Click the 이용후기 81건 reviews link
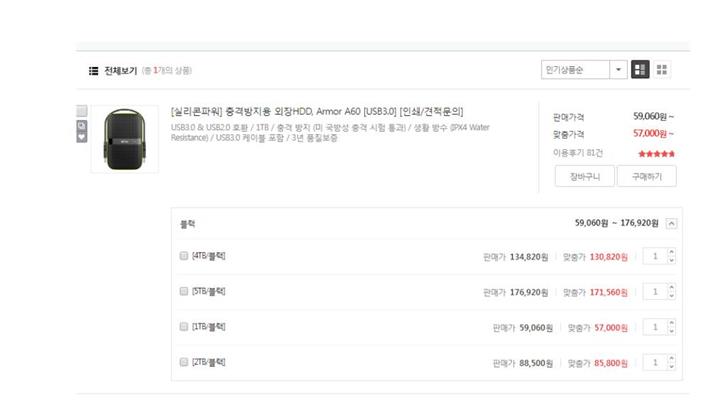Screen dimensions: 727x402 [578, 153]
